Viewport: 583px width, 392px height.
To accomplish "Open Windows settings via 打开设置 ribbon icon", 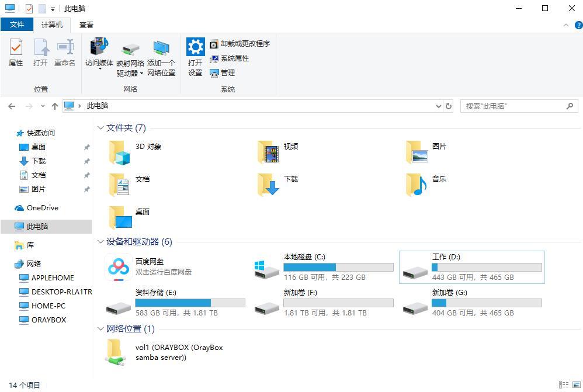I will pos(195,56).
